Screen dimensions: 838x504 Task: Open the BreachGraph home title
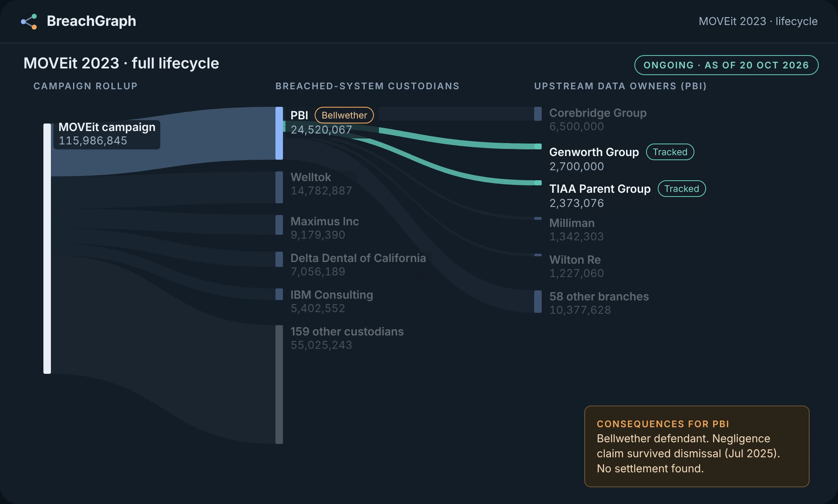coord(91,21)
